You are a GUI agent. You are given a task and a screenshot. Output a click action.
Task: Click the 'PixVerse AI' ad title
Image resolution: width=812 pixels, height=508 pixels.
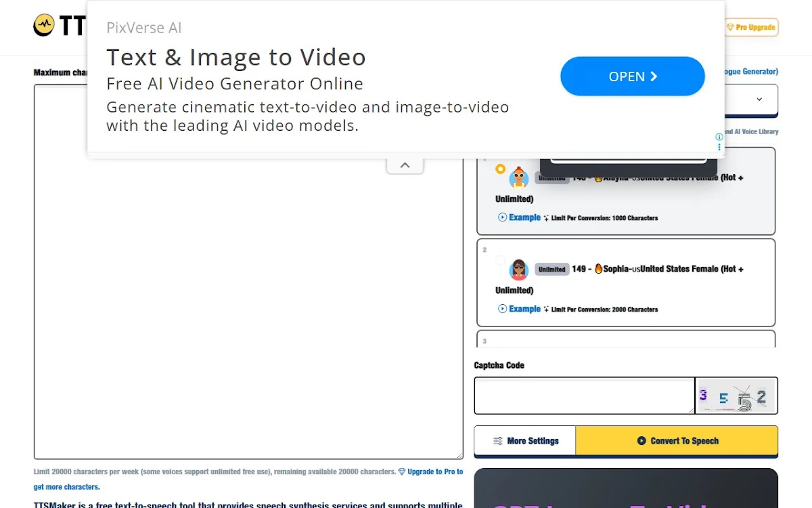[x=144, y=28]
